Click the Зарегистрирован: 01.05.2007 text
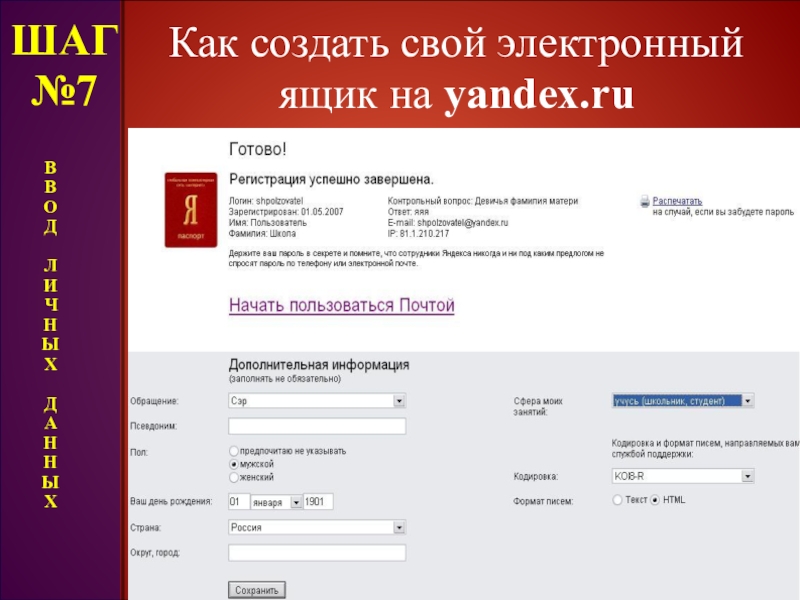This screenshot has width=800, height=600. tap(286, 212)
